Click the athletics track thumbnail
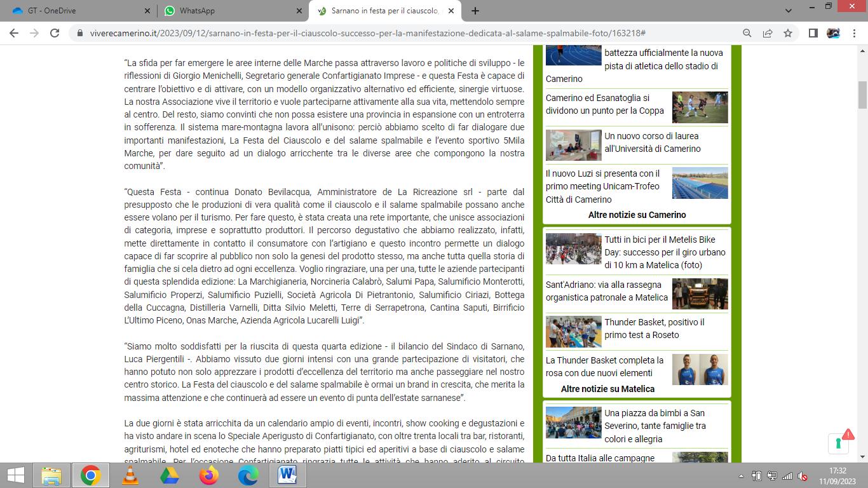This screenshot has width=868, height=488. pyautogui.click(x=574, y=55)
